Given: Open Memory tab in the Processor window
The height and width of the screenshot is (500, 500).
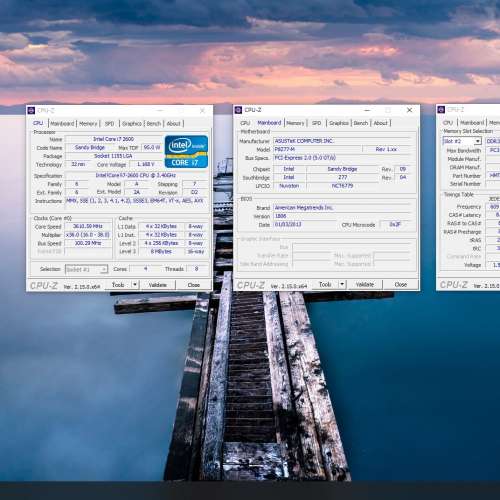Looking at the screenshot, I should click(x=88, y=123).
